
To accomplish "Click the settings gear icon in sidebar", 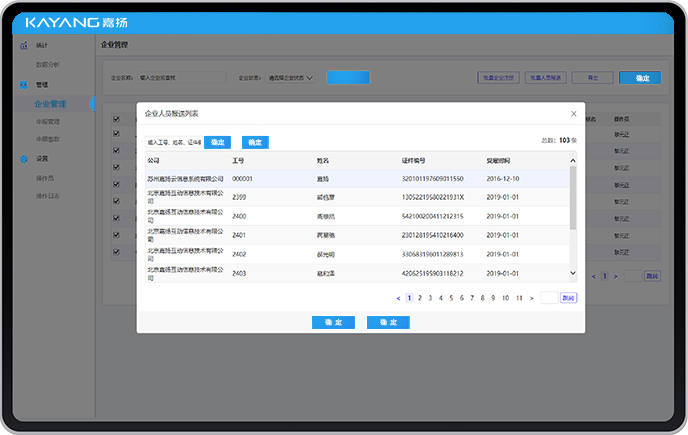I will 24,159.
